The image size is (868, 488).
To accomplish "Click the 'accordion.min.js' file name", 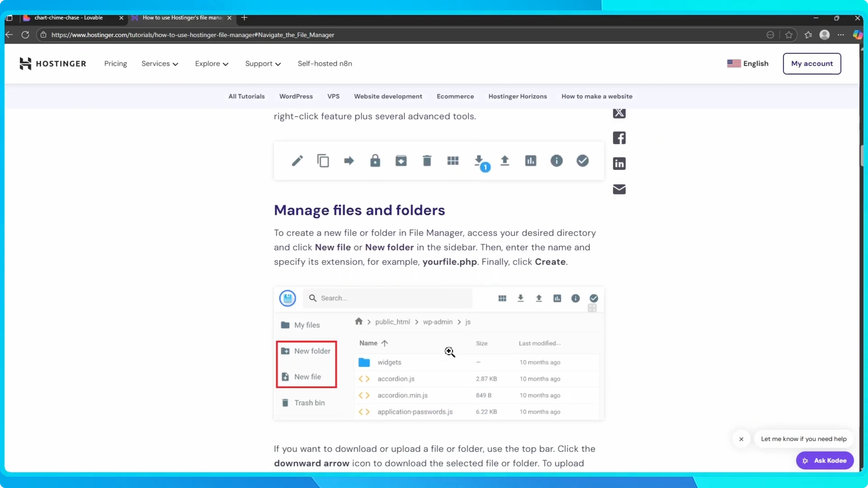I will pyautogui.click(x=403, y=395).
